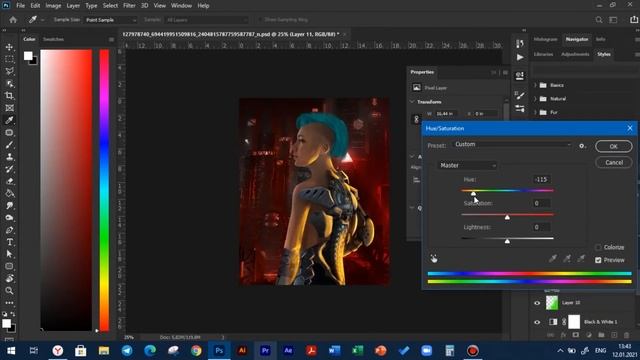The width and height of the screenshot is (640, 360).
Task: Open the Preset dropdown showing Custom
Action: (513, 144)
